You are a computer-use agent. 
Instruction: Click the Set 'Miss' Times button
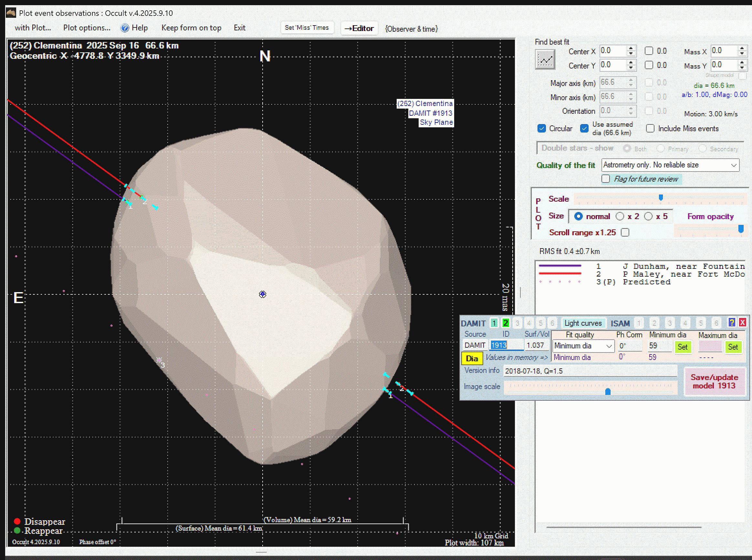point(307,28)
